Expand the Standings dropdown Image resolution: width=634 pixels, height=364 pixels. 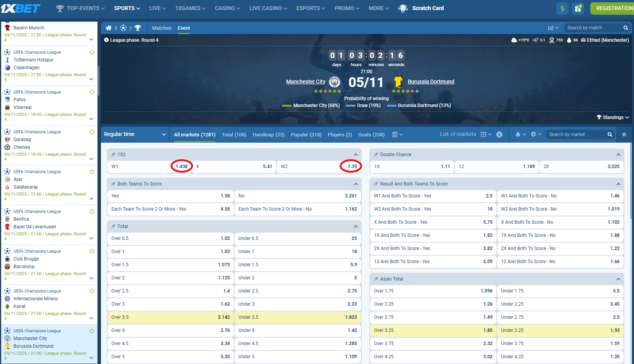[612, 117]
